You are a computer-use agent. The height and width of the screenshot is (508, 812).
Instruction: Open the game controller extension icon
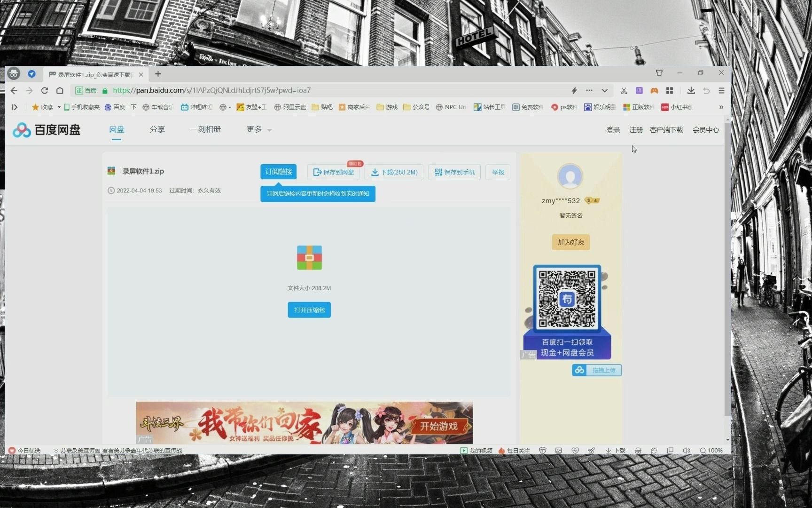(x=654, y=90)
